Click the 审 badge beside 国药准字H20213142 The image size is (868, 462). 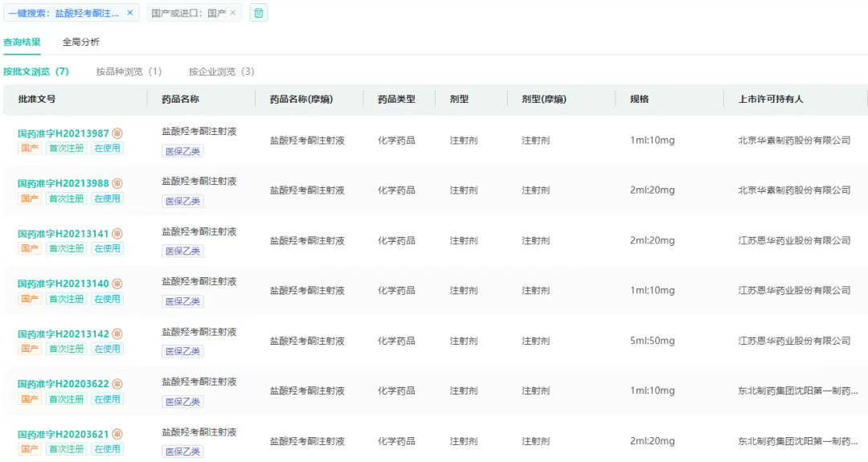(117, 334)
